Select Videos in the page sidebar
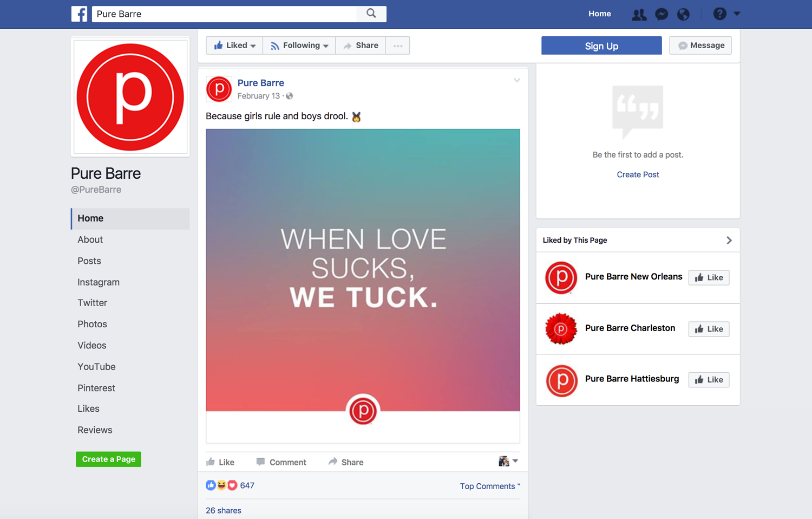 click(92, 345)
